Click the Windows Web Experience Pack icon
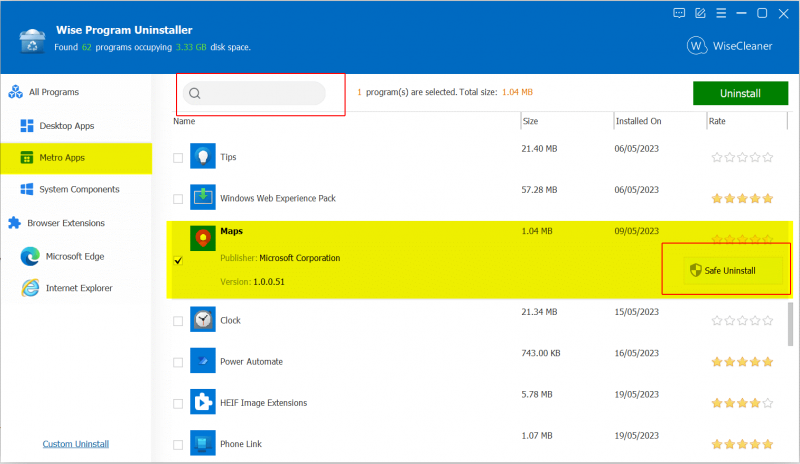Image resolution: width=800 pixels, height=464 pixels. point(203,197)
